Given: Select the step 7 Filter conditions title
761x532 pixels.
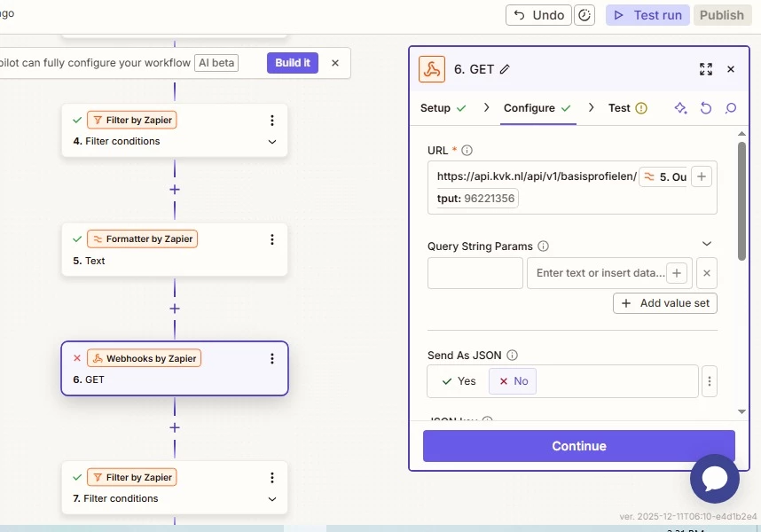Looking at the screenshot, I should tap(115, 498).
